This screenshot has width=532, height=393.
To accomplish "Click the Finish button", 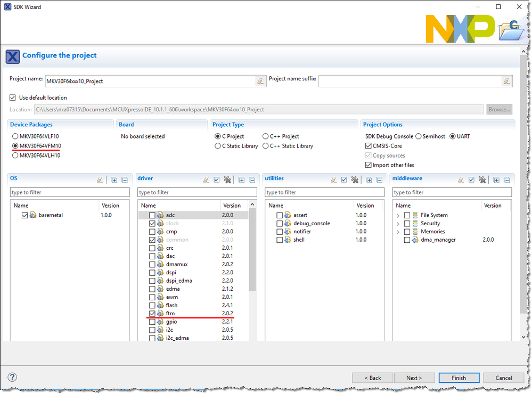I will 459,378.
